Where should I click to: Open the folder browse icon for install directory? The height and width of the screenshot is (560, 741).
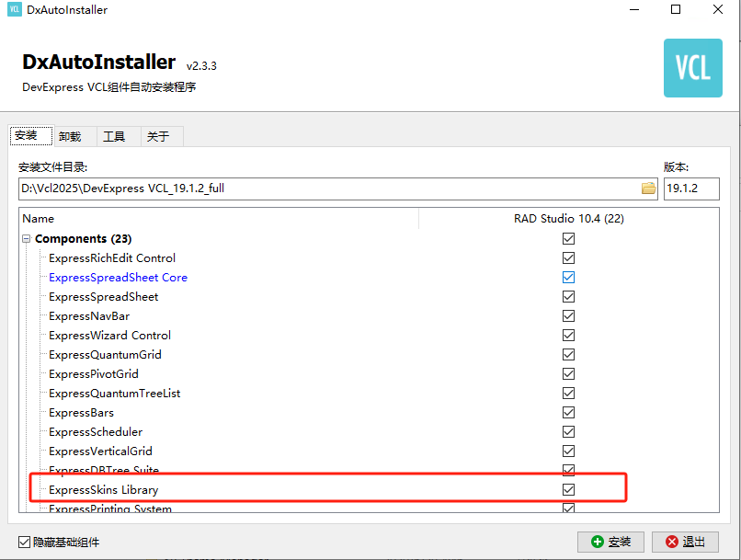[x=648, y=189]
